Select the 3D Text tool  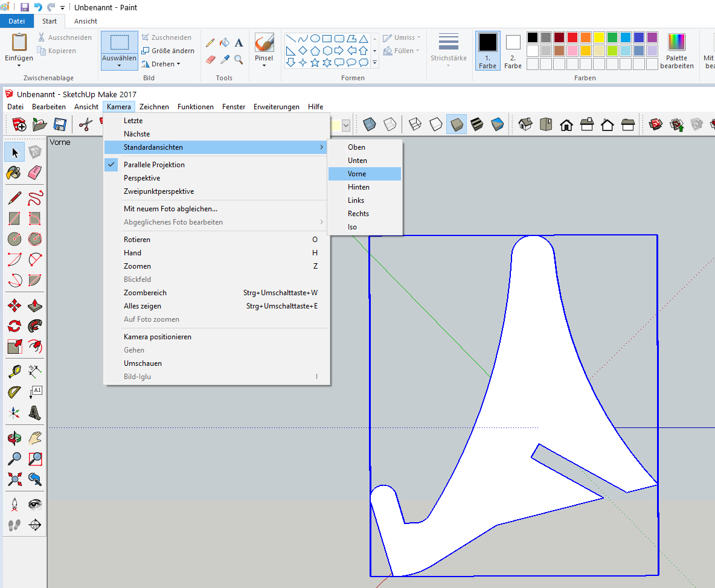point(35,413)
